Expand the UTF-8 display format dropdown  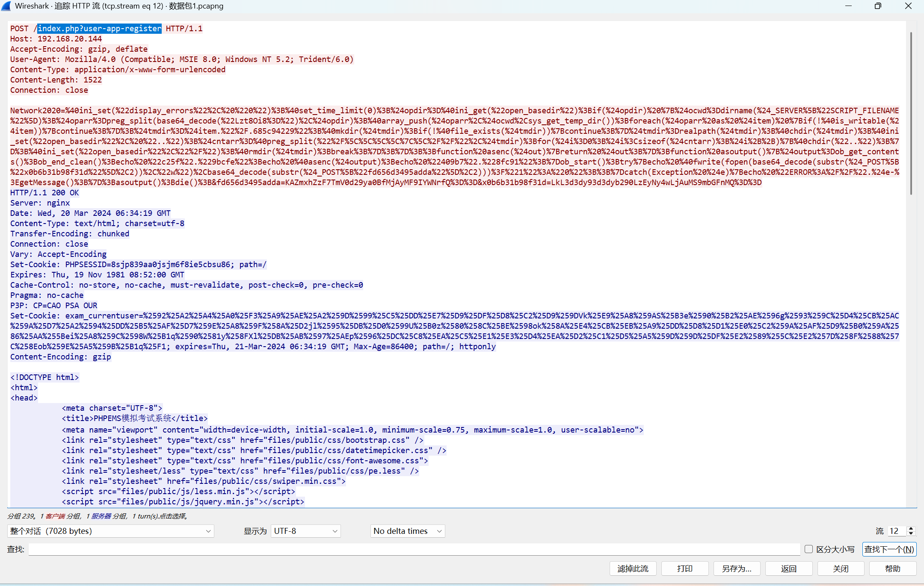[305, 531]
